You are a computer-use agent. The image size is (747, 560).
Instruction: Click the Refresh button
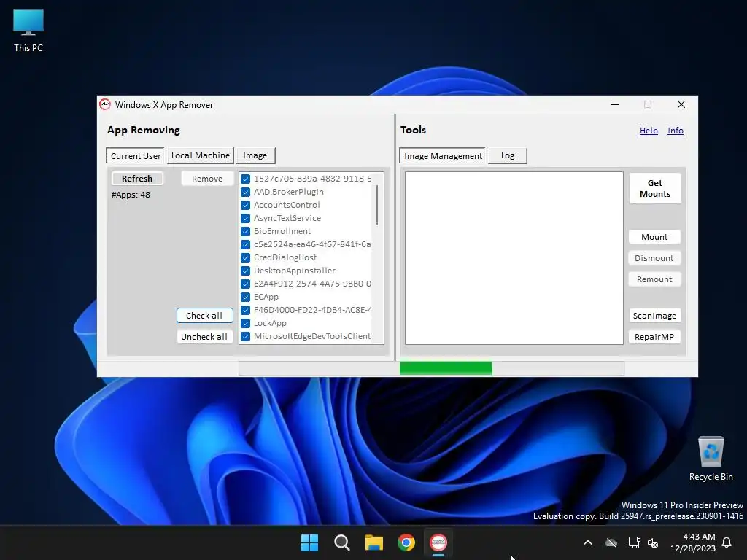click(x=137, y=179)
